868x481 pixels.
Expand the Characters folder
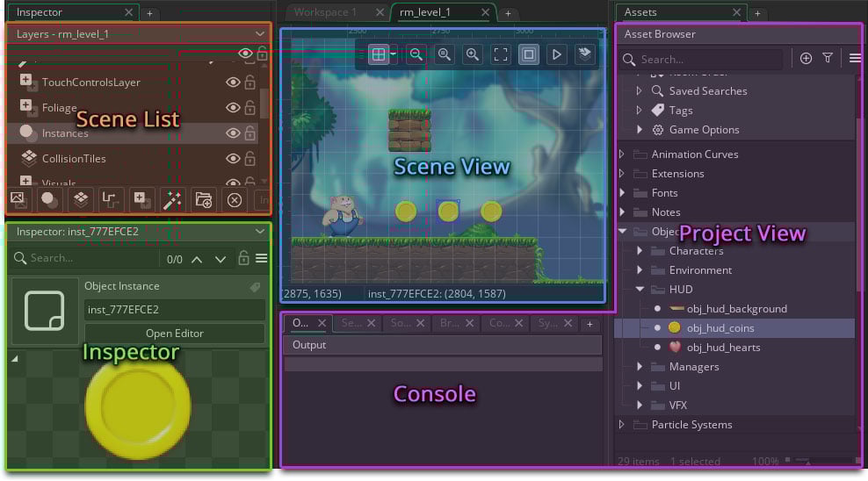point(640,250)
